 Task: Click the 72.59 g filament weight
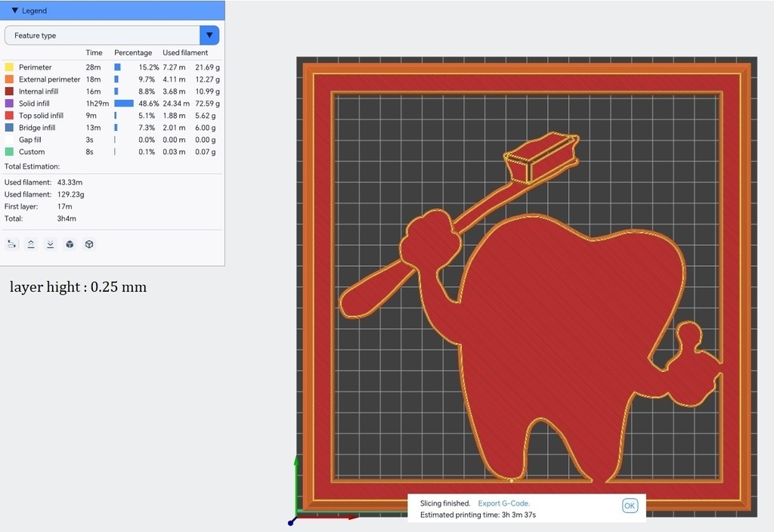207,103
